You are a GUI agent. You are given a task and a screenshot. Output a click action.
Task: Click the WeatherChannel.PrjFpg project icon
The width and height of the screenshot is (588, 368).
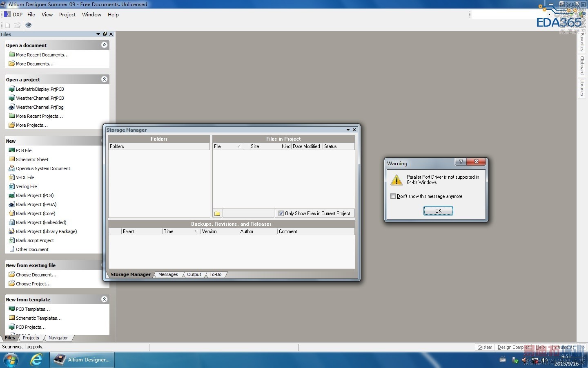(x=12, y=107)
